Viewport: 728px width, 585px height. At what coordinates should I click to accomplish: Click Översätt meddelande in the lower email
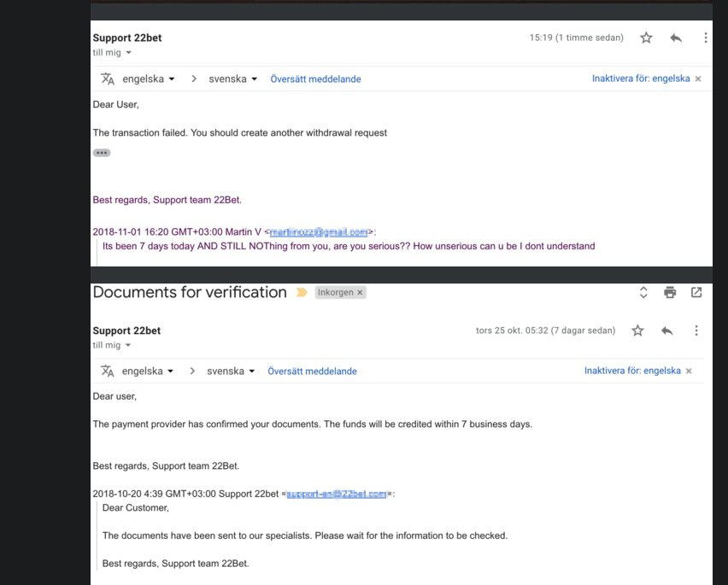tap(312, 371)
